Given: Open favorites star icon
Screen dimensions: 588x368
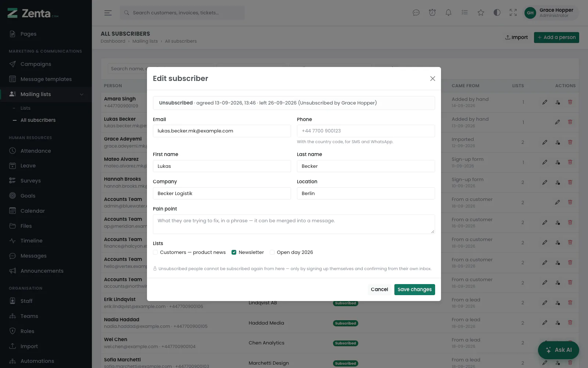Looking at the screenshot, I should [481, 13].
